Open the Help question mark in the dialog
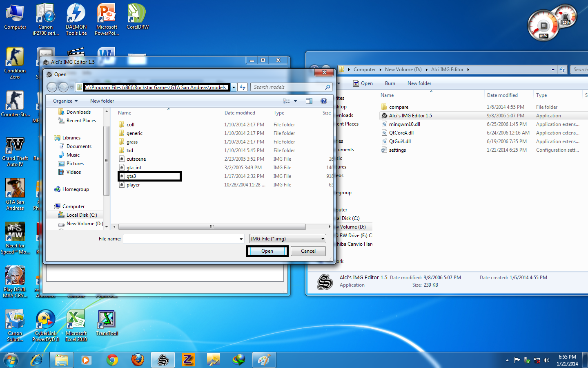 tap(323, 101)
